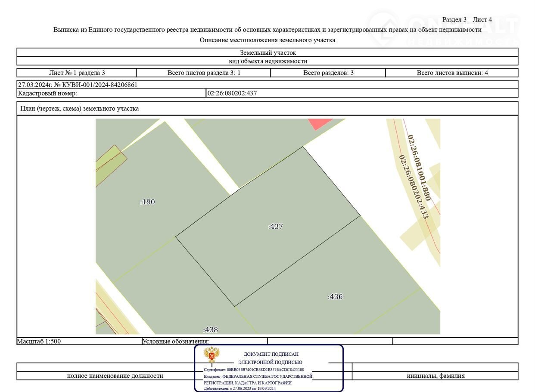
Task: Click the coat of arms emblem in signature stamp
Action: tap(212, 355)
